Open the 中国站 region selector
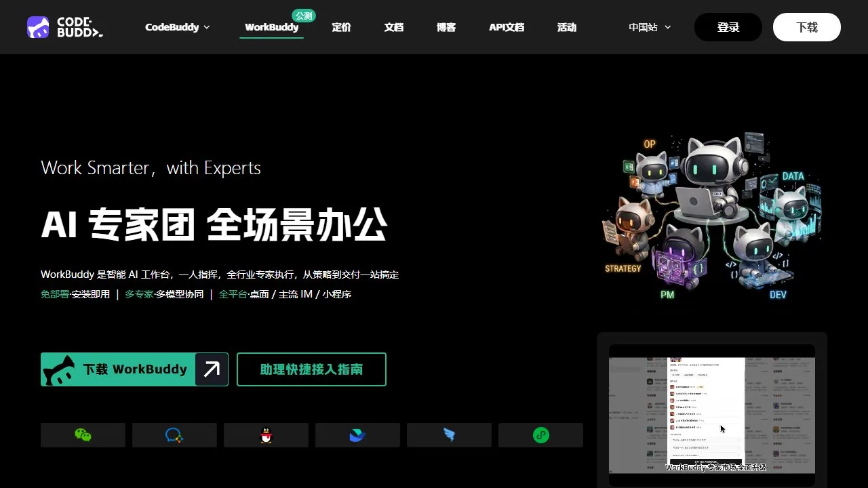This screenshot has height=488, width=868. tap(650, 27)
